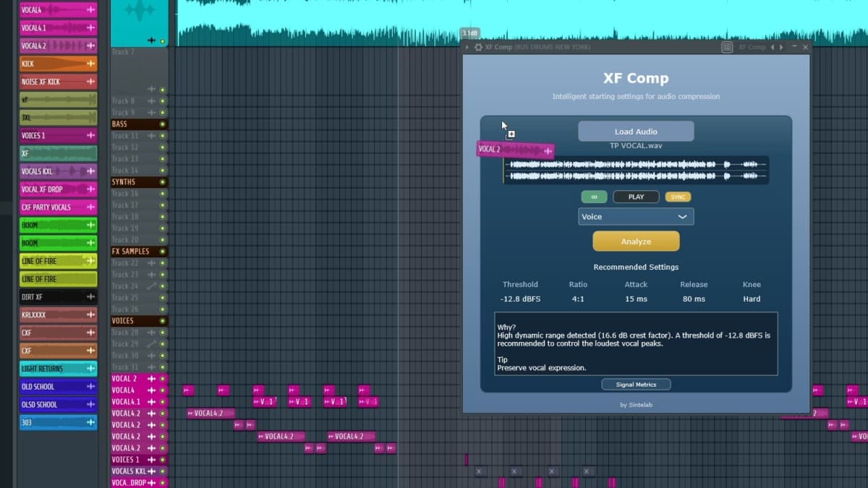Click the audio icon on Track 22
The image size is (868, 488).
click(152, 263)
